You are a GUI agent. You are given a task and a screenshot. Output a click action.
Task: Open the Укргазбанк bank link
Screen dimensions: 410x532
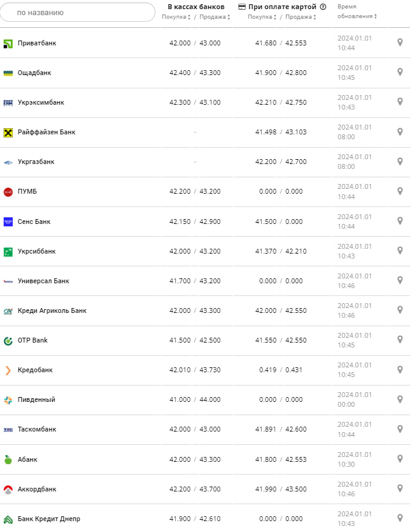click(36, 162)
